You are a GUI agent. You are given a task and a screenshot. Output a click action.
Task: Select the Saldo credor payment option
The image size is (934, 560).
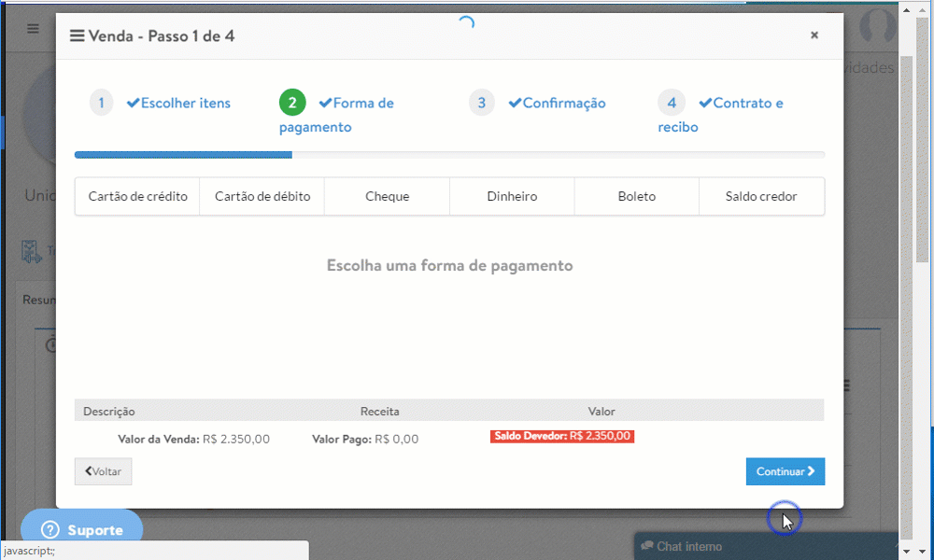click(761, 196)
